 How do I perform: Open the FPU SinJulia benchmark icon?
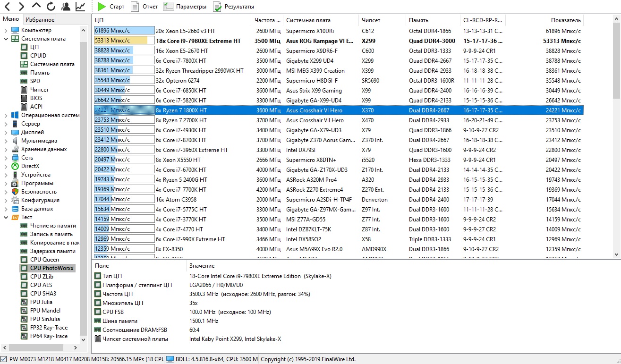[24, 319]
